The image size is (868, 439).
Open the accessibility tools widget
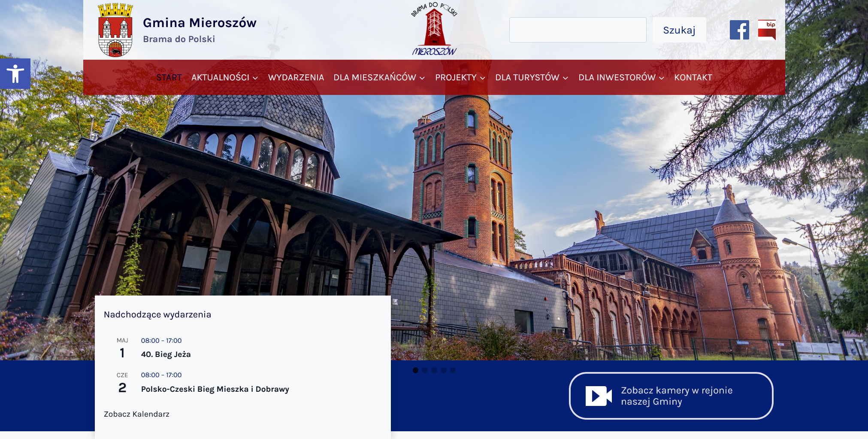click(x=15, y=73)
